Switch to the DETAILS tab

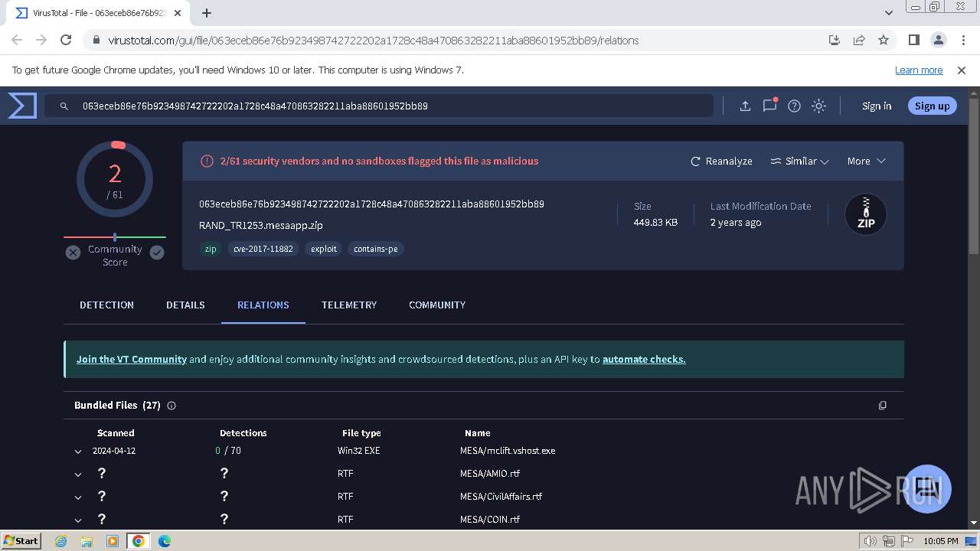click(x=185, y=305)
